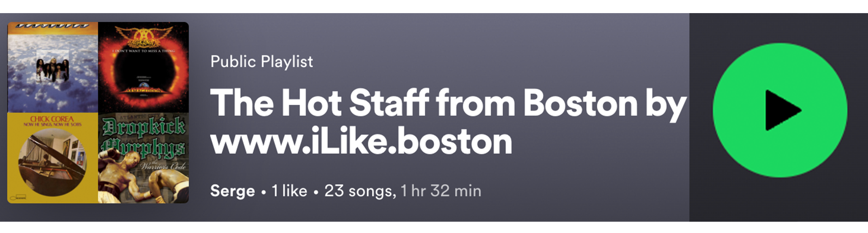Click the "23 songs" count text
This screenshot has width=868, height=233.
360,191
